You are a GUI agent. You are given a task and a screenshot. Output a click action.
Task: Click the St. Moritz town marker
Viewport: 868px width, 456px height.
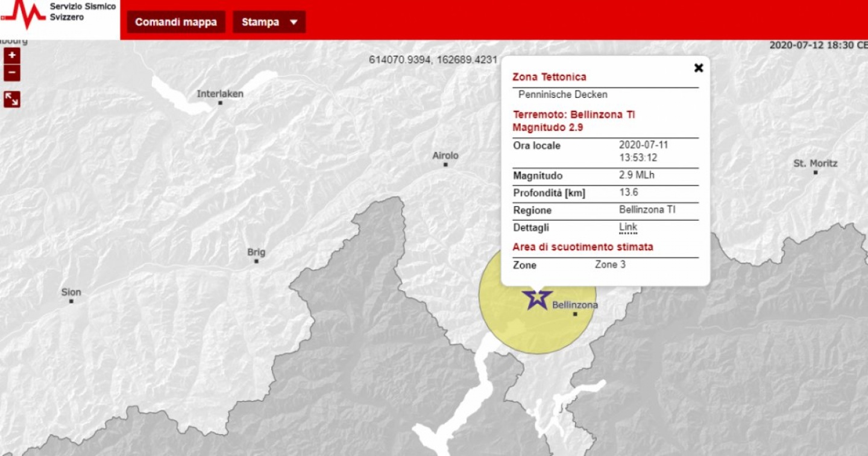pos(815,173)
